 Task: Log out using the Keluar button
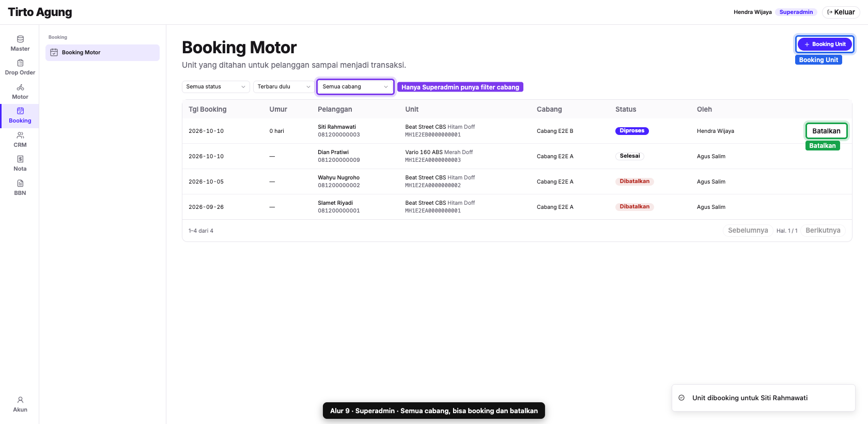841,12
